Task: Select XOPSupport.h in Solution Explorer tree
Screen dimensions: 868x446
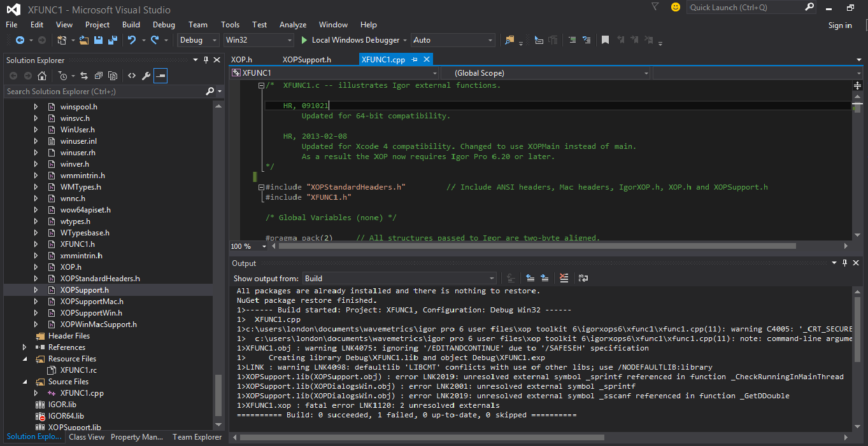Action: [85, 290]
